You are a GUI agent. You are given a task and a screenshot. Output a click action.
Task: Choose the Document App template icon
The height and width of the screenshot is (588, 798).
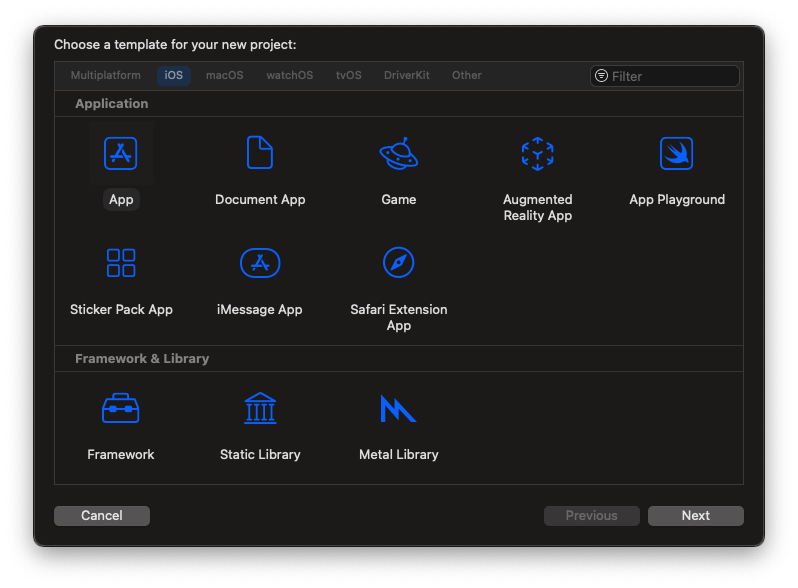260,152
